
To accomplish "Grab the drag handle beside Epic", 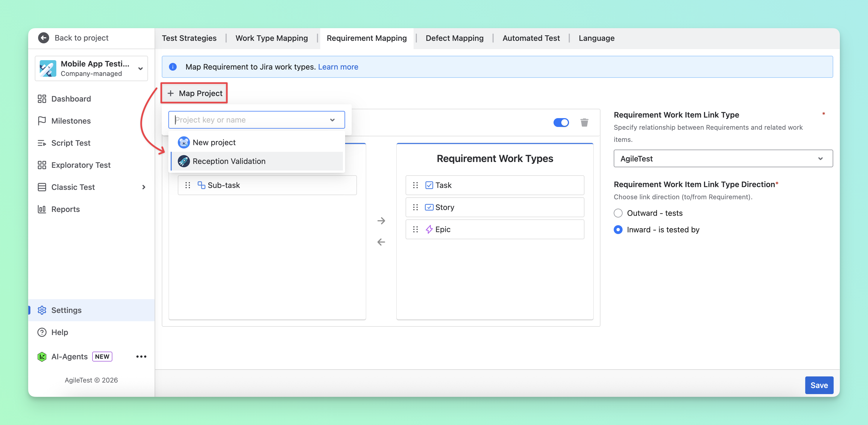I will click(x=415, y=229).
